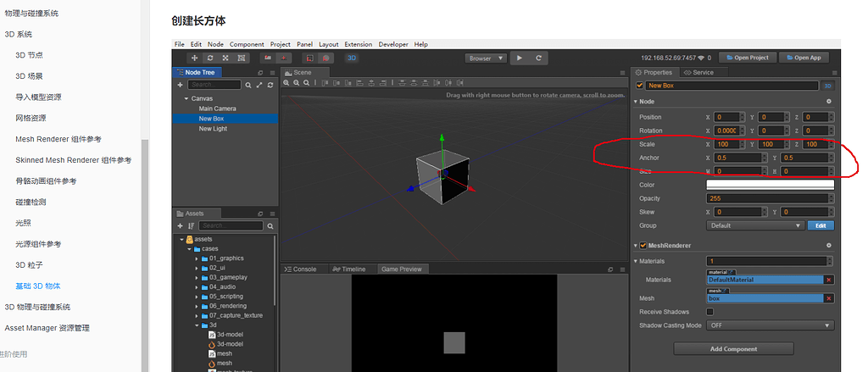The image size is (868, 372).
Task: Select the rotate tool in toolbar
Action: (x=210, y=58)
